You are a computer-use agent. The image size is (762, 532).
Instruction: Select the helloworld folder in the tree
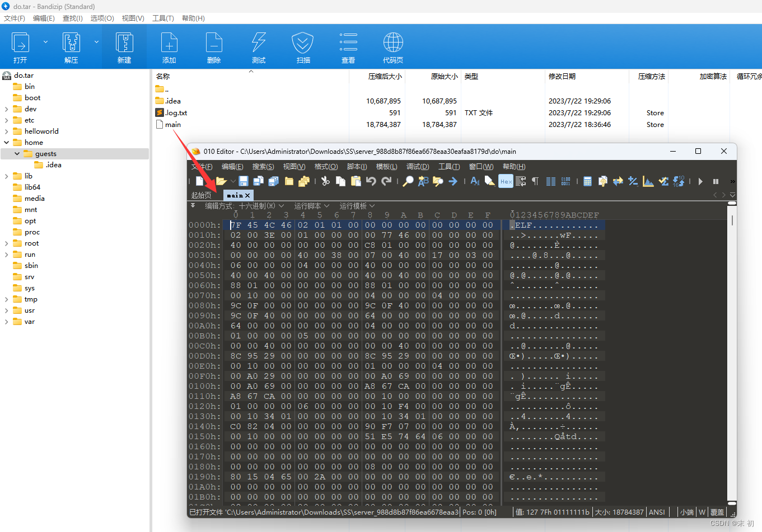pos(41,131)
